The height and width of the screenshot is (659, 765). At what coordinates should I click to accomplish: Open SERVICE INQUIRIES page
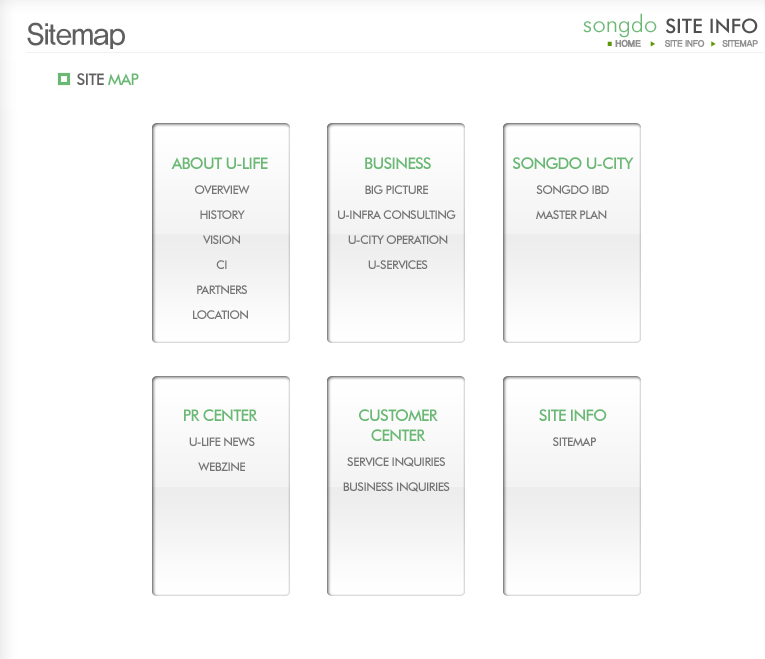pyautogui.click(x=396, y=462)
